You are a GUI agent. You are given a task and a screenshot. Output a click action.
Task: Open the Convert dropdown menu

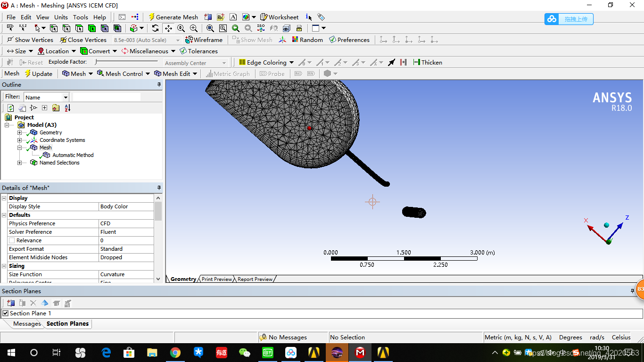[99, 51]
